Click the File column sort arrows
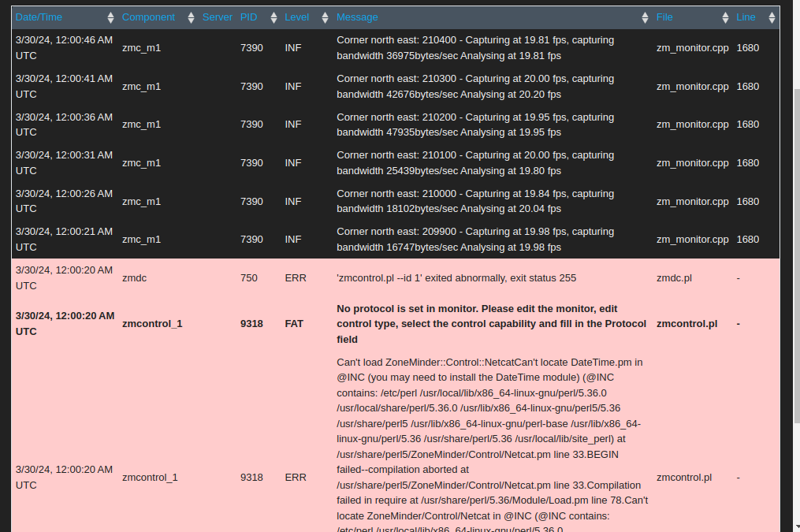Viewport: 800px width, 532px height. point(725,18)
